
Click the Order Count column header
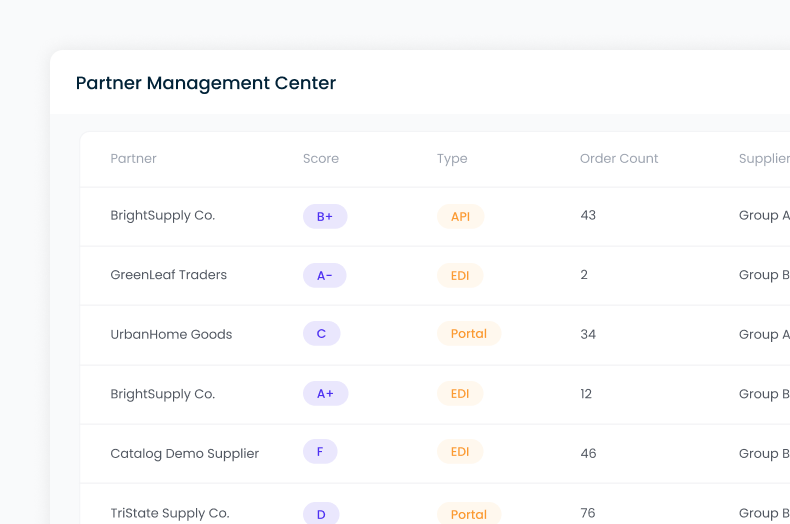[x=618, y=158]
